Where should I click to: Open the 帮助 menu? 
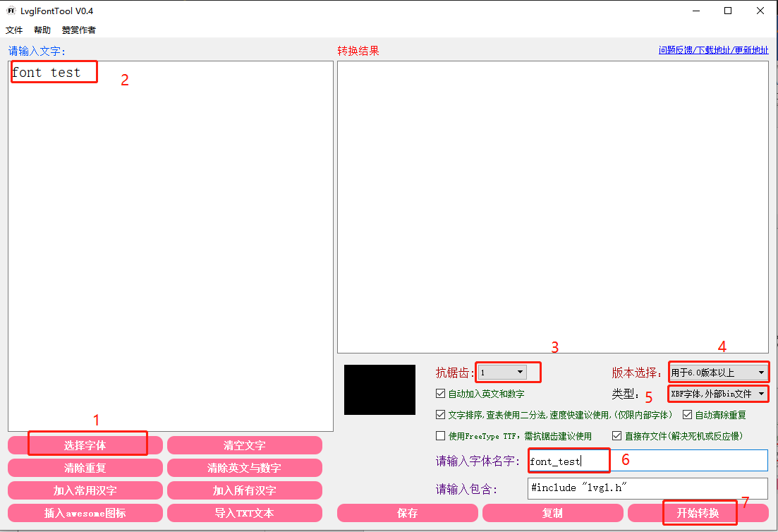click(42, 30)
